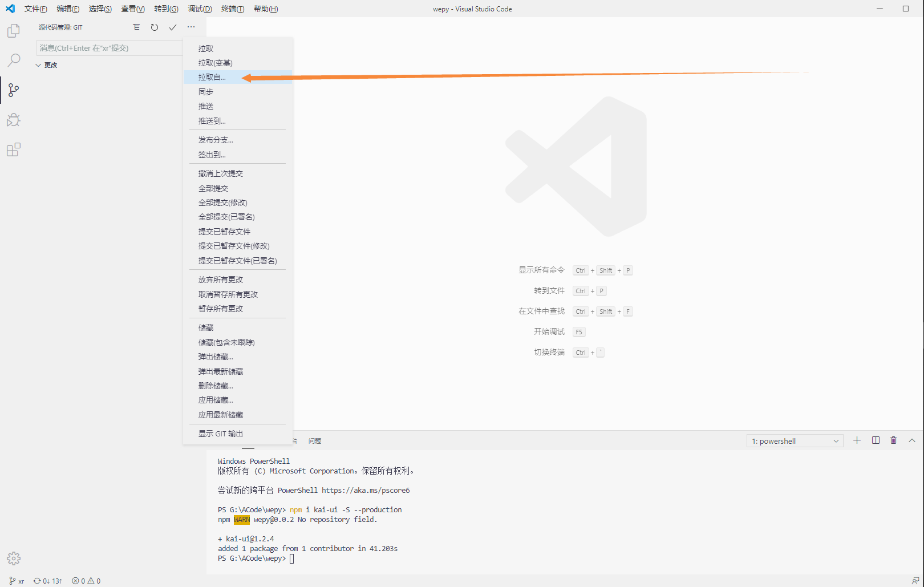The image size is (924, 587).
Task: Refresh the Git repository with refresh icon
Action: click(x=155, y=27)
